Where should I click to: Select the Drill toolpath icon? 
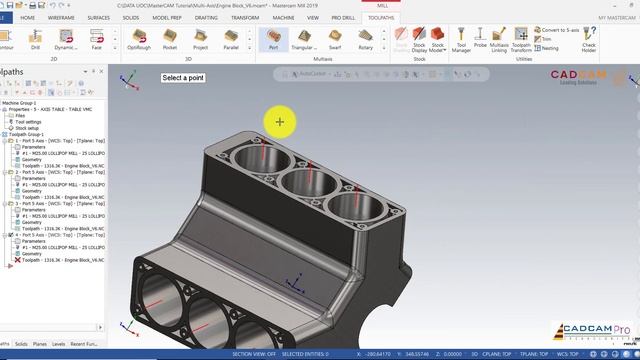(x=36, y=40)
